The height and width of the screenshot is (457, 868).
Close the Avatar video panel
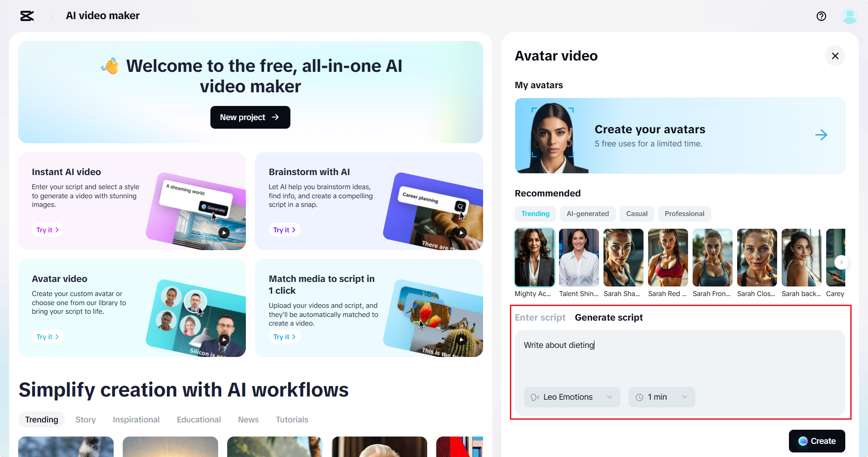point(835,56)
